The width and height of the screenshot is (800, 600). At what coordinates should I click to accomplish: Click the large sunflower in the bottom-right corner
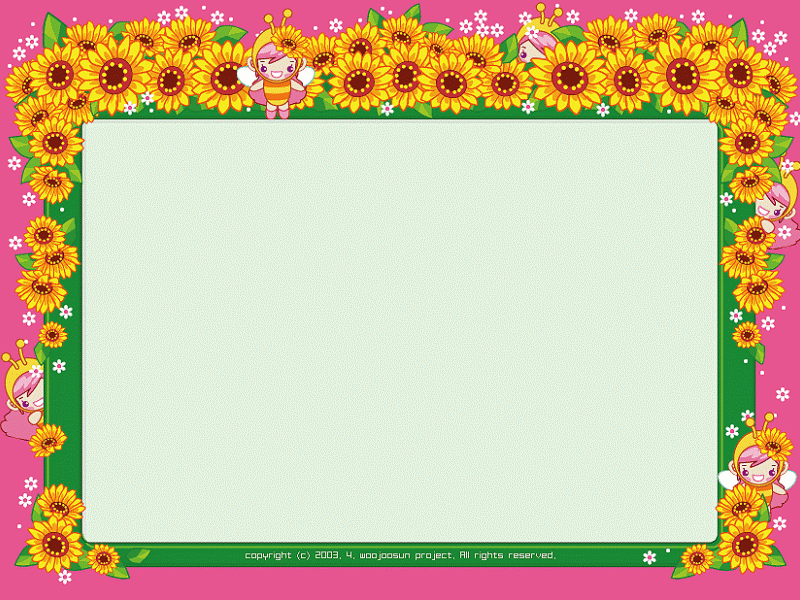(x=746, y=545)
